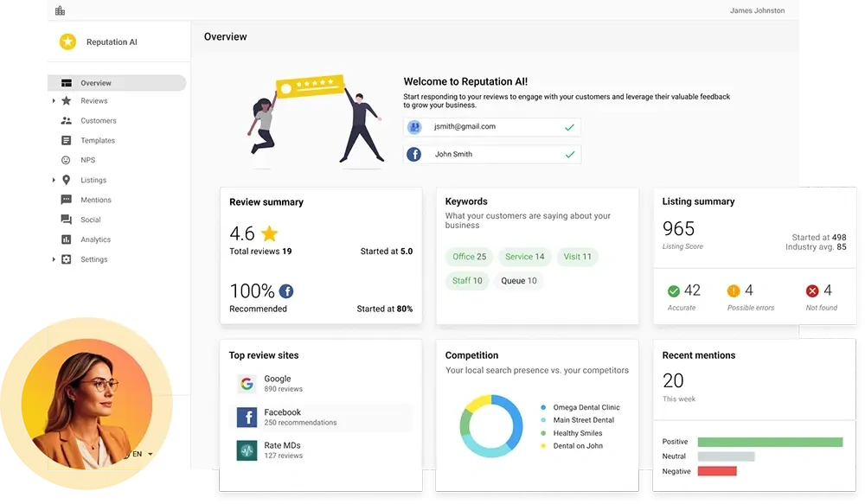Click the 965 Listing Score value
This screenshot has height=504, width=865.
click(678, 228)
